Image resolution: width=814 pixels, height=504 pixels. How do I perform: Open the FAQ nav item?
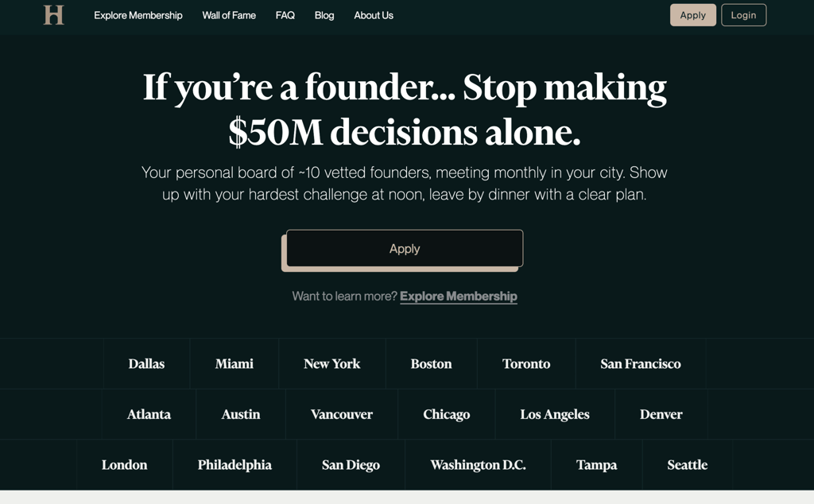pos(285,16)
